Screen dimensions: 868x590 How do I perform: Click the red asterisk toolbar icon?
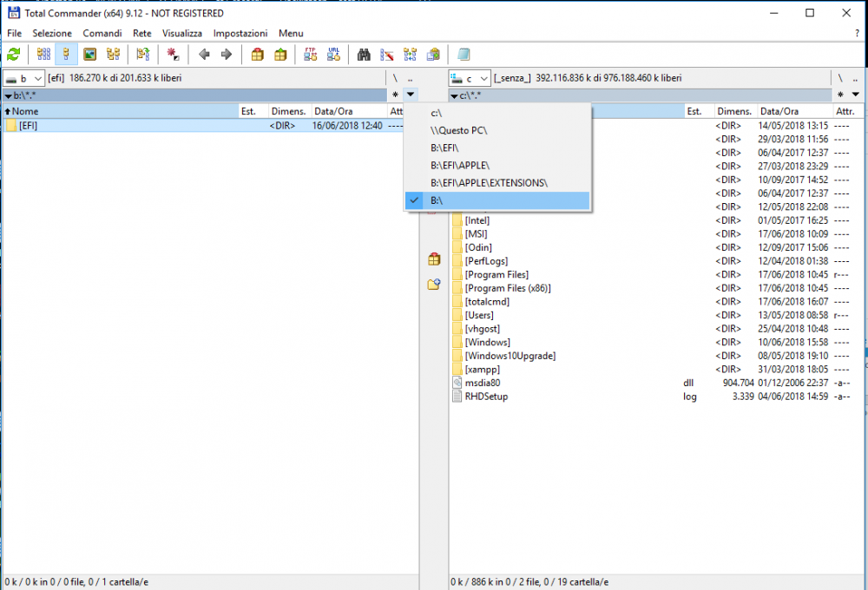174,55
